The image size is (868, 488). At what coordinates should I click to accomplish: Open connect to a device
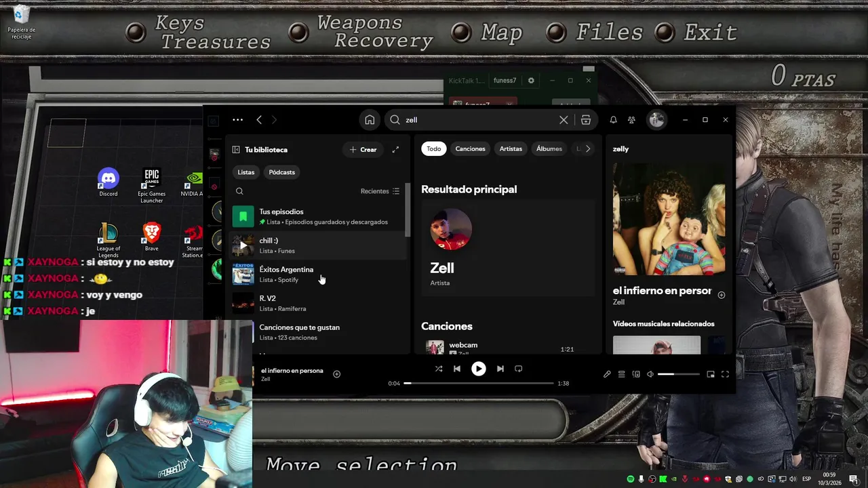click(636, 374)
